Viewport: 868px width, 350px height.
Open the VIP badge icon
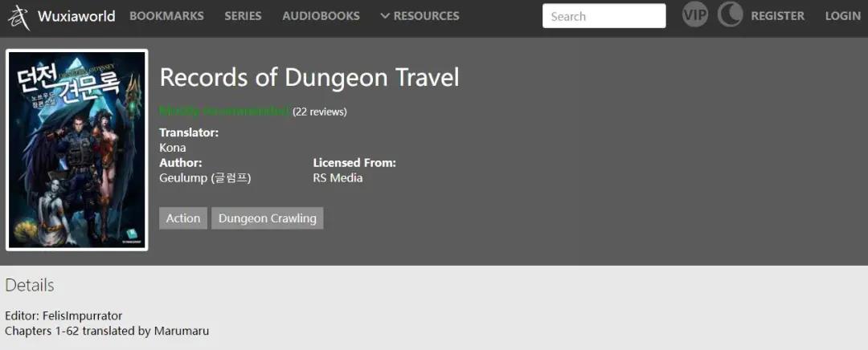point(695,15)
